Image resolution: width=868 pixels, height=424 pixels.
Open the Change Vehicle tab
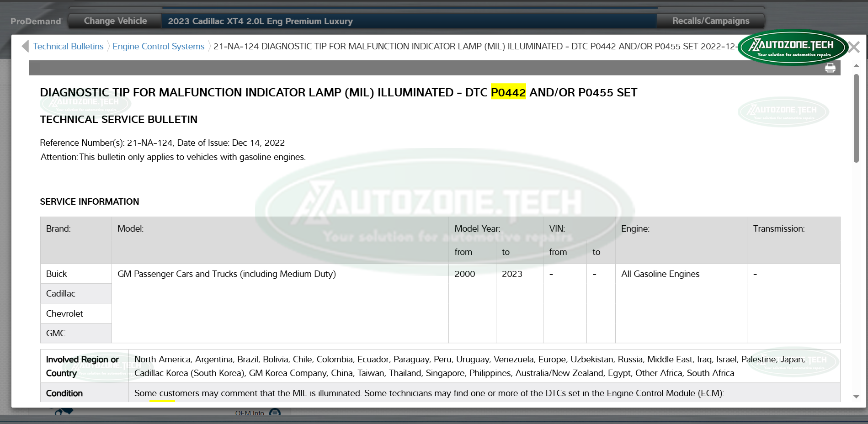tap(115, 21)
